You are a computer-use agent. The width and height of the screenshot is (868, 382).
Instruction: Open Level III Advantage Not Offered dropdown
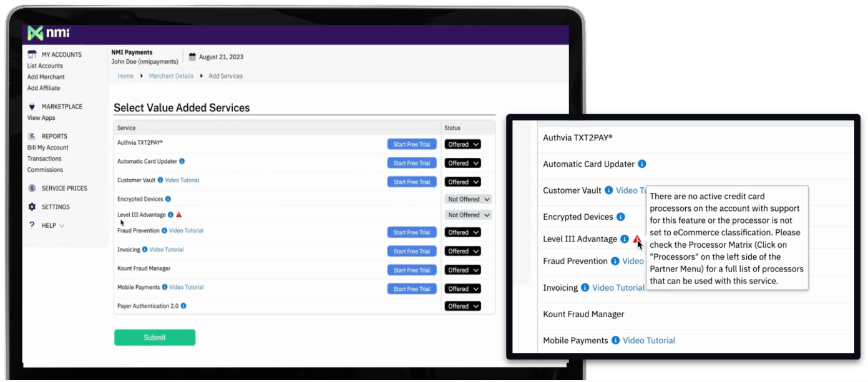pyautogui.click(x=468, y=215)
